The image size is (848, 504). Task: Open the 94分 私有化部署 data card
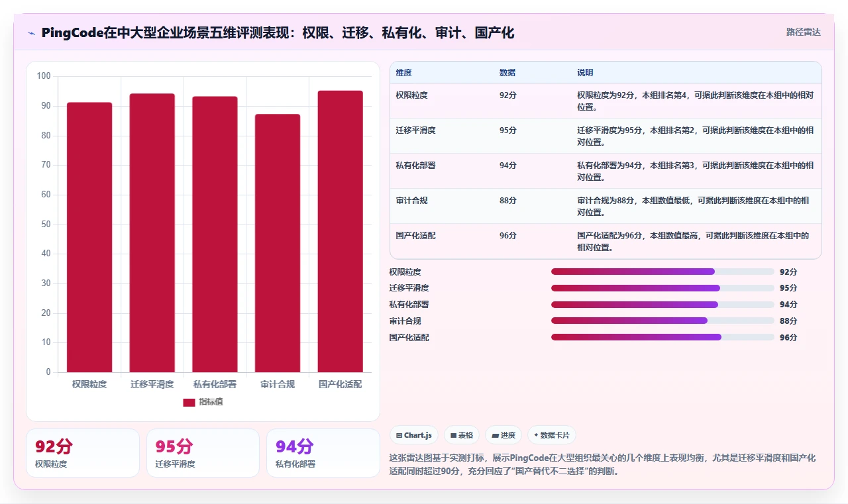[323, 453]
